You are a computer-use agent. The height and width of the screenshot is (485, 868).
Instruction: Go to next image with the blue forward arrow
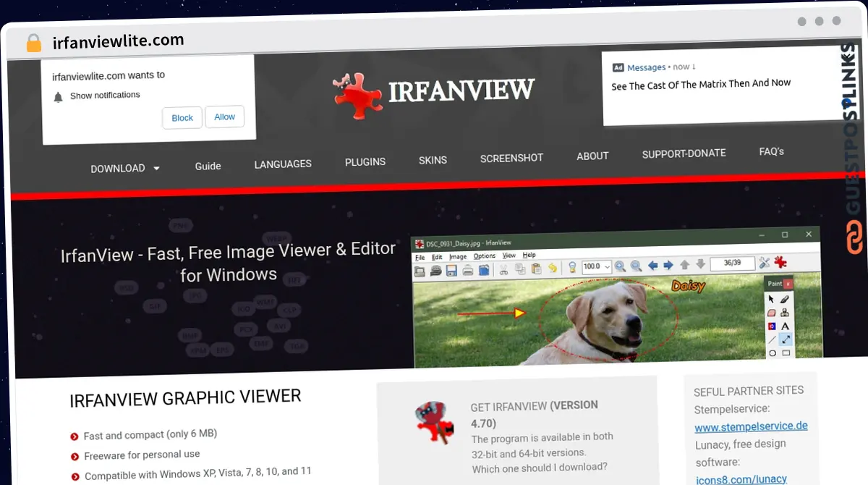click(667, 265)
